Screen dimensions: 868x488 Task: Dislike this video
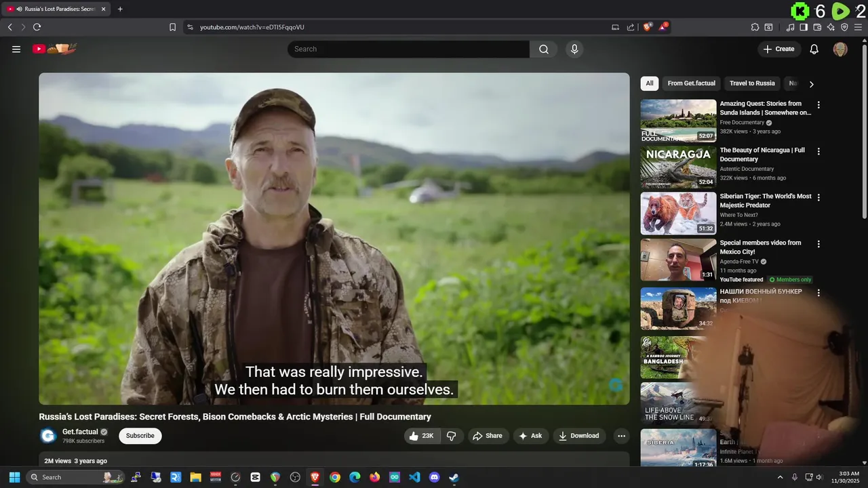pos(452,436)
